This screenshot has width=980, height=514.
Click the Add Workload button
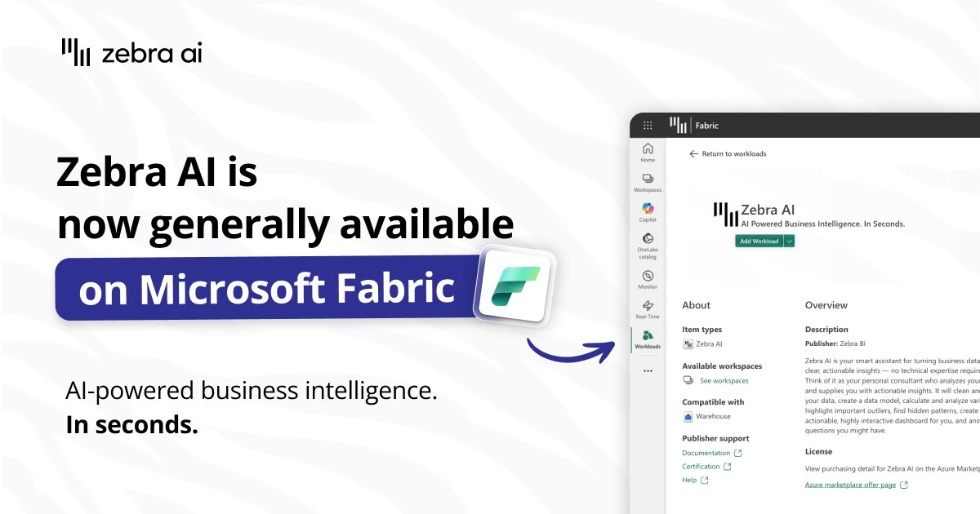coord(759,241)
